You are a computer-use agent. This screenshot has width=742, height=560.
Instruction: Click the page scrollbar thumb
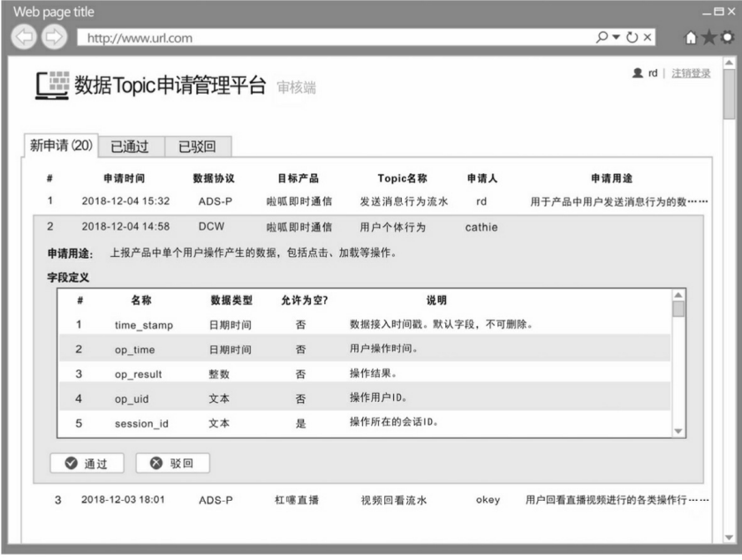click(730, 95)
